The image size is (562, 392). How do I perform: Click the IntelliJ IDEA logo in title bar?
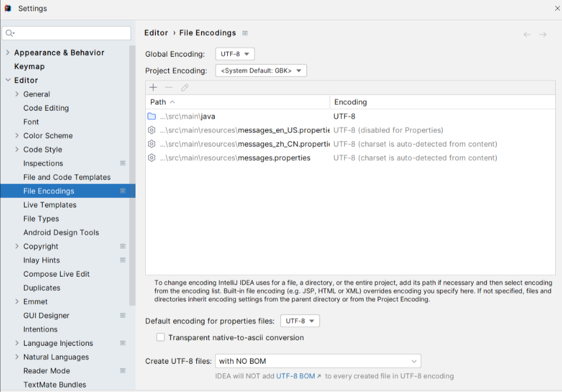point(8,8)
